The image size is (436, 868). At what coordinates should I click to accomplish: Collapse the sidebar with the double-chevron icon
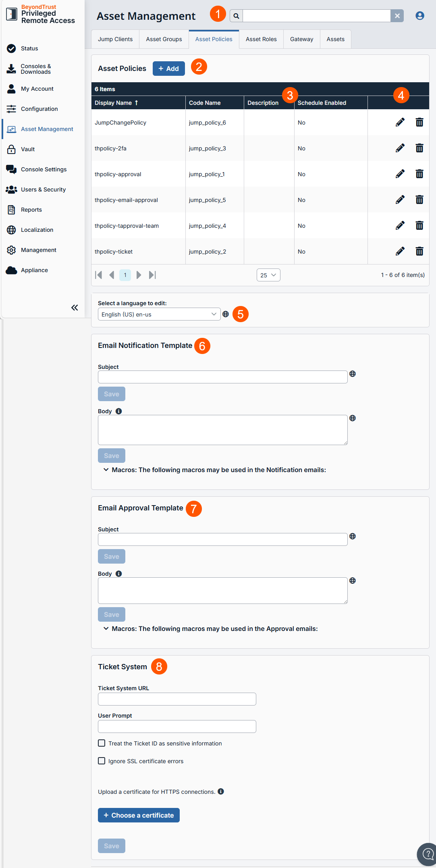pos(75,307)
